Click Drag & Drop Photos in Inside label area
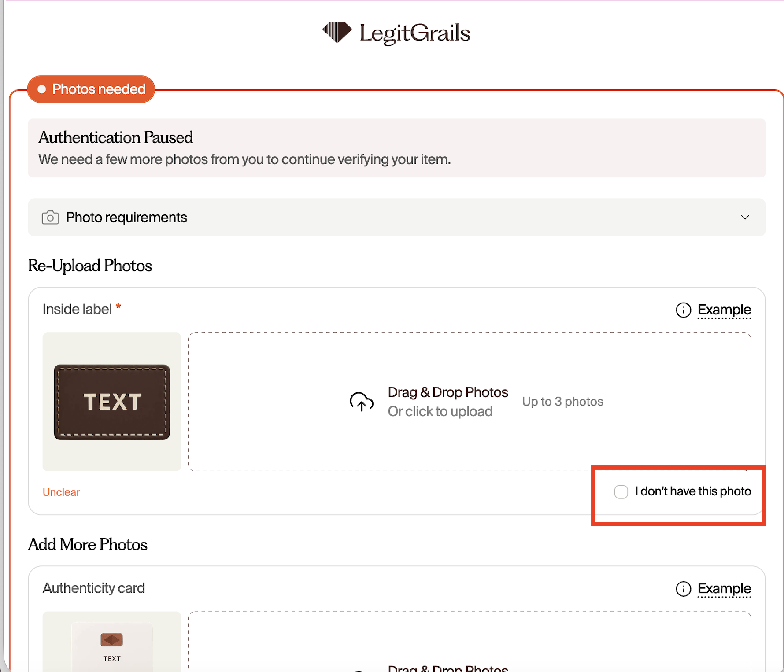 tap(448, 392)
